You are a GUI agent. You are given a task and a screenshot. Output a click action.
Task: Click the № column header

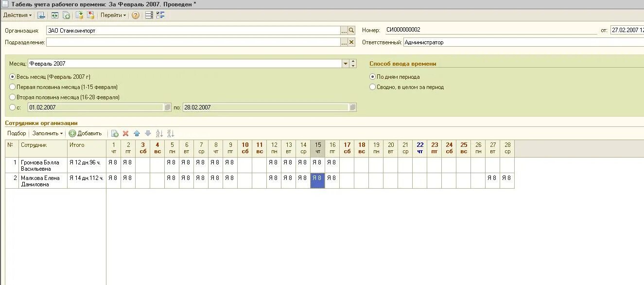(x=12, y=148)
